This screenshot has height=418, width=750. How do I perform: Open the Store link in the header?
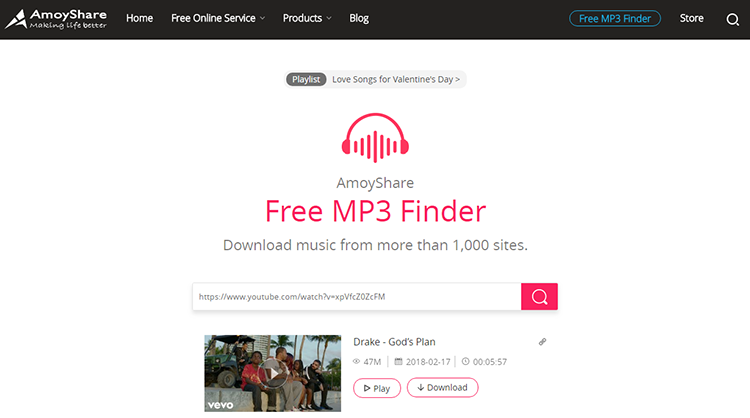tap(692, 18)
